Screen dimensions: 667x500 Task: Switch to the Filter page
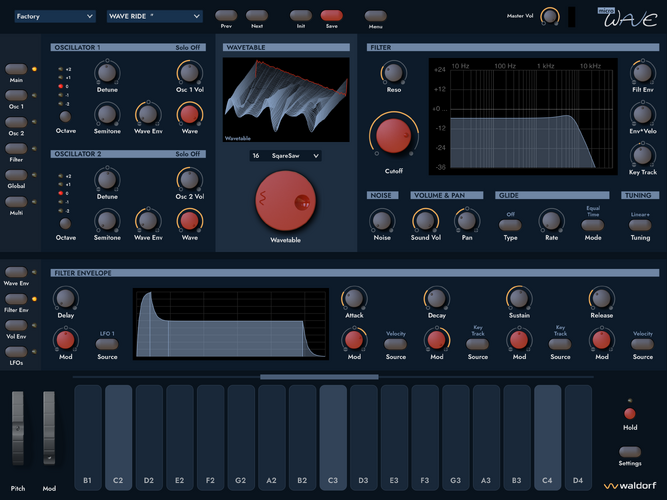[16, 149]
